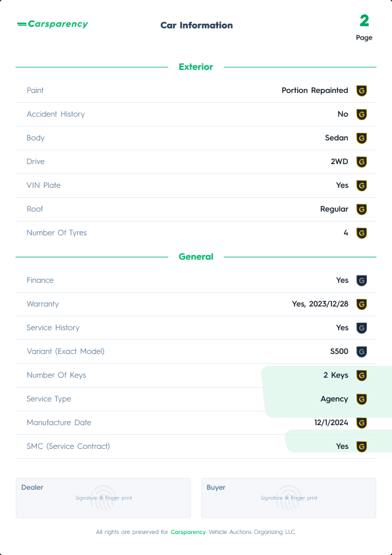Screen dimensions: 392x555
Task: Open the Carsparency link in footer
Action: tap(188, 532)
